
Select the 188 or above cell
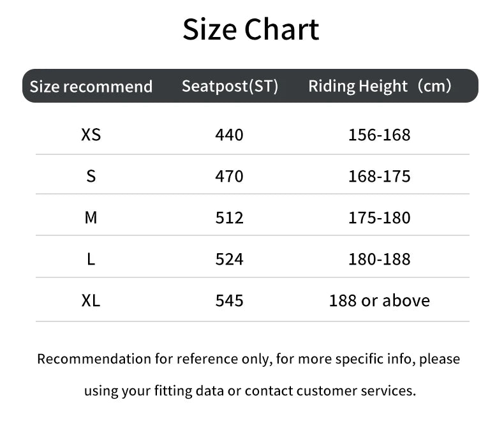coord(380,300)
